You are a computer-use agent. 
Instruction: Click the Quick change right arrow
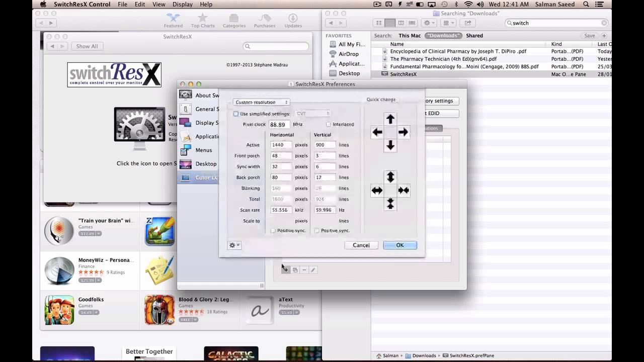coord(404,132)
